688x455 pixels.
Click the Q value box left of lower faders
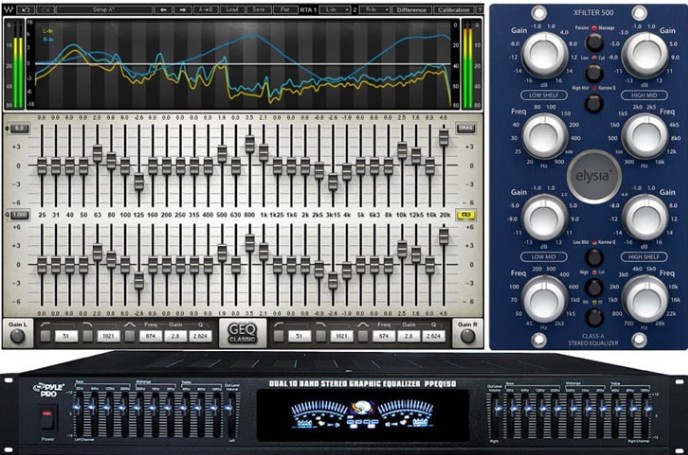tap(19, 215)
